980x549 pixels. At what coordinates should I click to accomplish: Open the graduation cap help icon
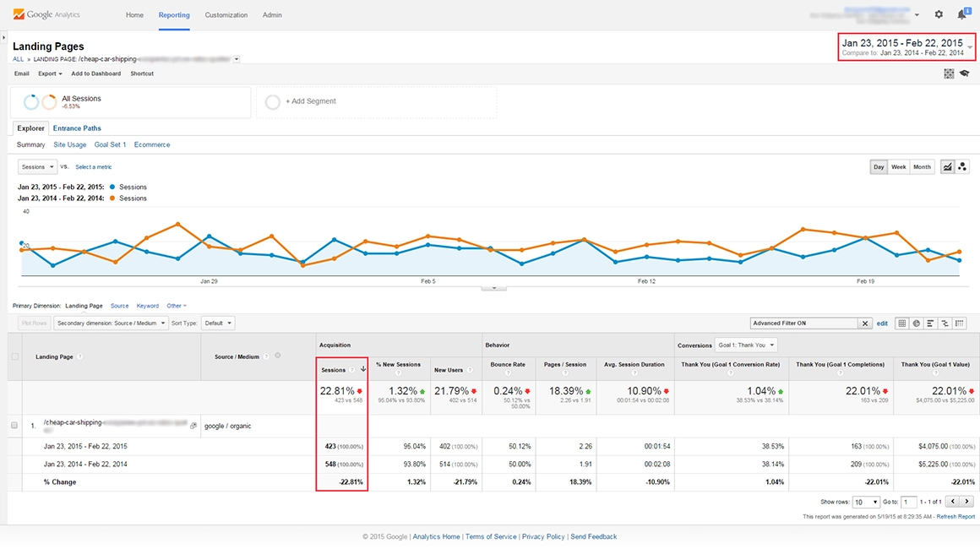[x=965, y=73]
